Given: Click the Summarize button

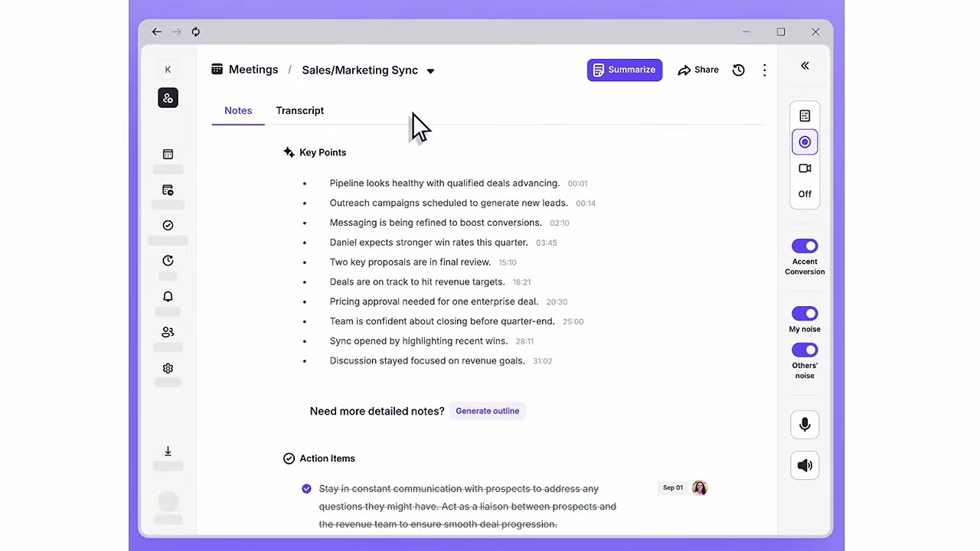Looking at the screenshot, I should point(625,70).
